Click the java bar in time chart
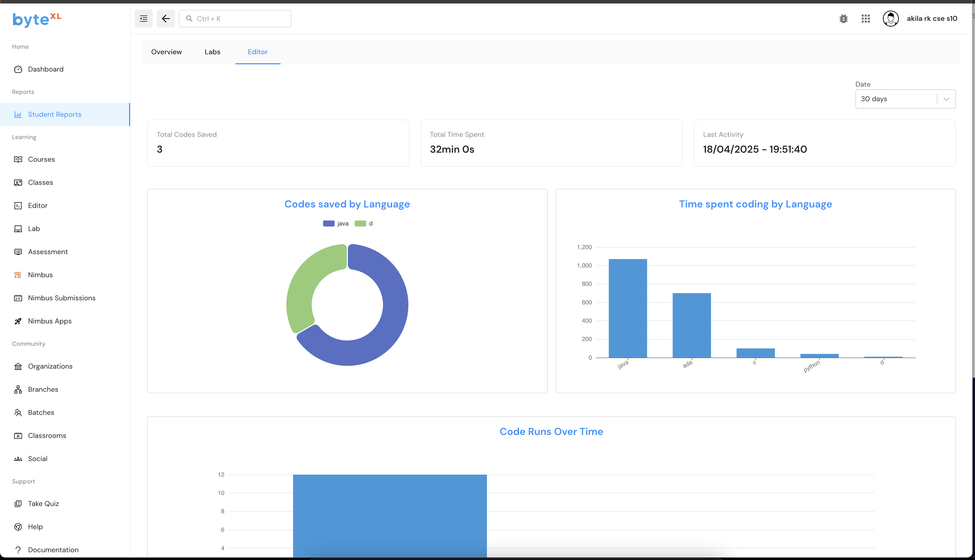The image size is (975, 560). point(628,308)
